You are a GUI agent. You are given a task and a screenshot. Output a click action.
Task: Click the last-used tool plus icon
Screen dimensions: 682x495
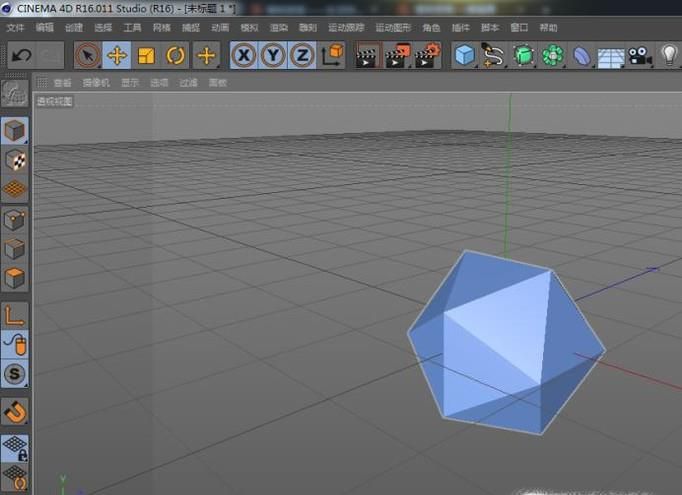[206, 55]
